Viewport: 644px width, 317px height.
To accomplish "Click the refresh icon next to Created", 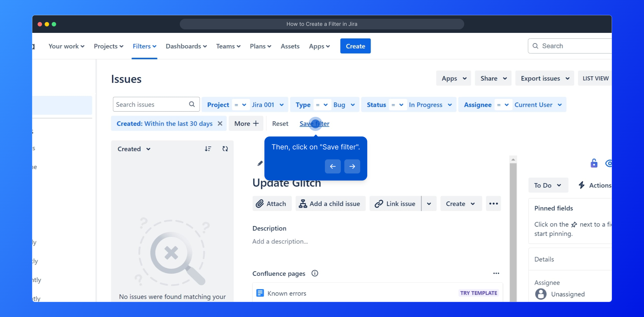I will tap(225, 149).
